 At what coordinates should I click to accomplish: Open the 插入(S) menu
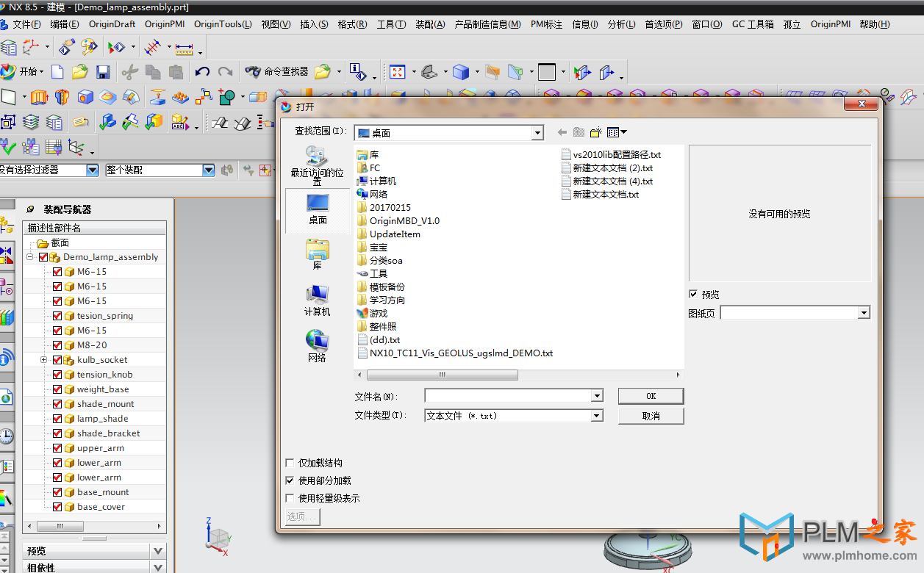314,24
